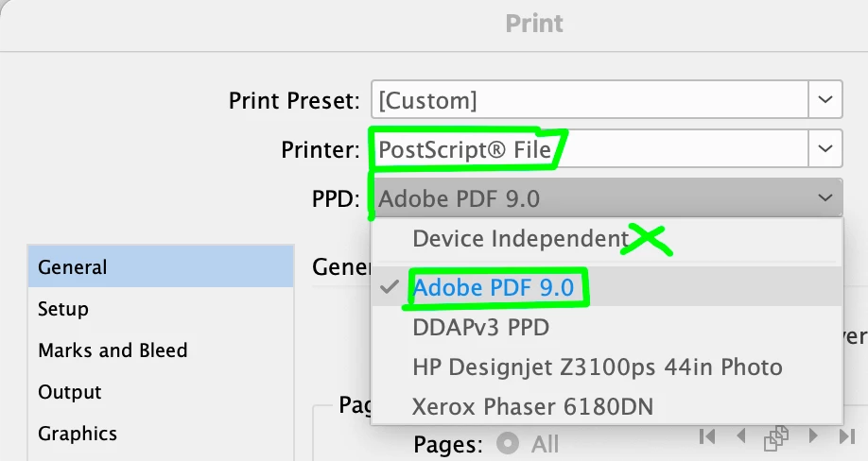Go to the next page arrow
Image resolution: width=868 pixels, height=461 pixels.
[x=812, y=436]
